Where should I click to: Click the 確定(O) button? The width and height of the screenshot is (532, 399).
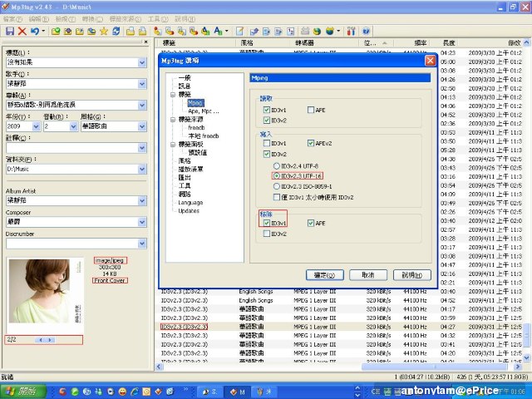[x=325, y=275]
